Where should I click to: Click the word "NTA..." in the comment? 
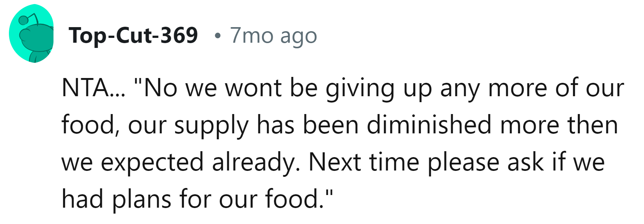[x=94, y=88]
